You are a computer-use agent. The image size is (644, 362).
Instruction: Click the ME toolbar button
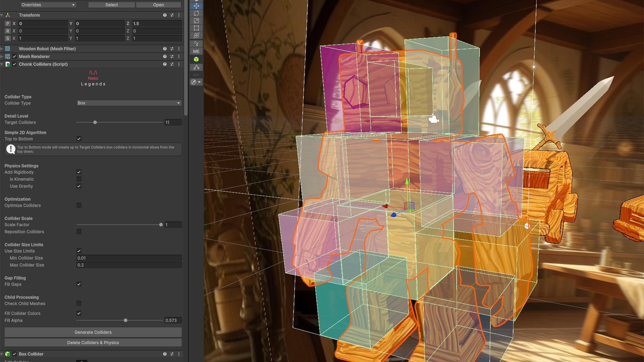click(196, 51)
